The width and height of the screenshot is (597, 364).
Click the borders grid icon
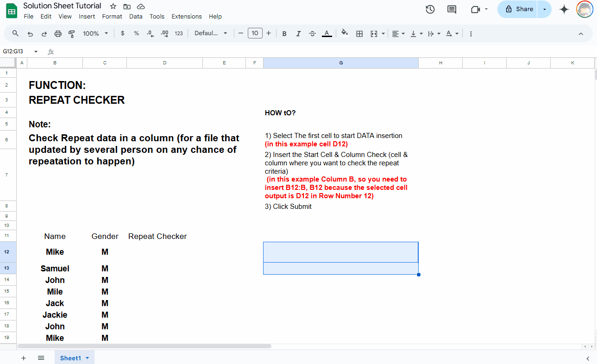359,33
